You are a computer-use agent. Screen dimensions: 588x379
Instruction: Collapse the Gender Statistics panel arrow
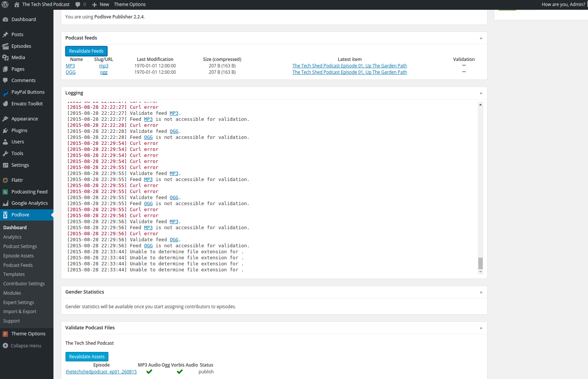[x=481, y=292]
